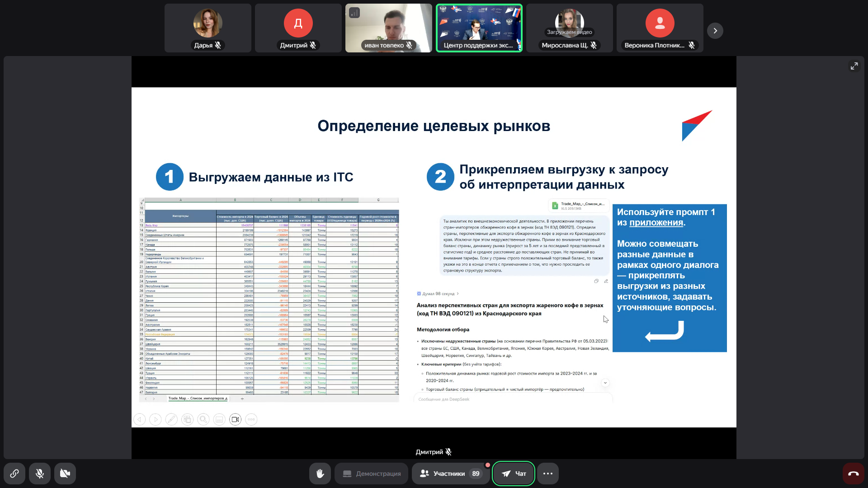Click the slide zoom magnifier icon
This screenshot has height=488, width=868.
(x=203, y=419)
